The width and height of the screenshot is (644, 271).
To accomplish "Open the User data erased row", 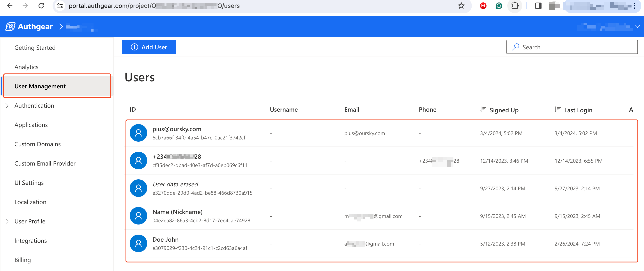I will tap(175, 184).
